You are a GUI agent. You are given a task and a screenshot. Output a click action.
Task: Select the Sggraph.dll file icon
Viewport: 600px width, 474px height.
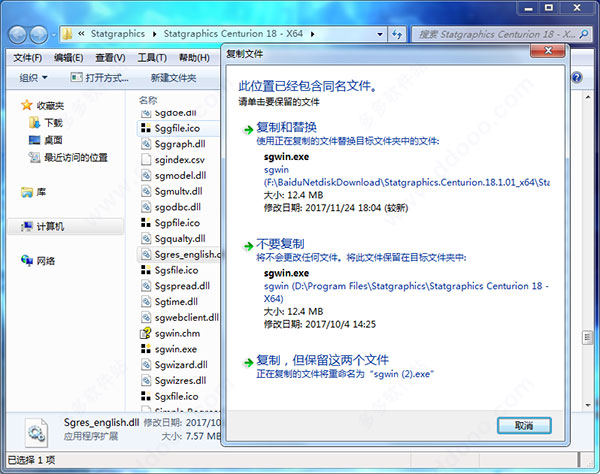(146, 144)
